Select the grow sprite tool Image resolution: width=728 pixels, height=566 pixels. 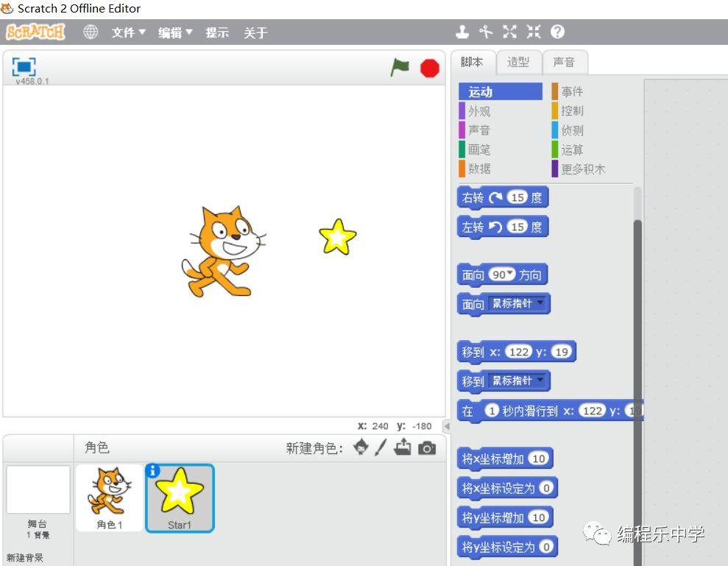pos(509,32)
